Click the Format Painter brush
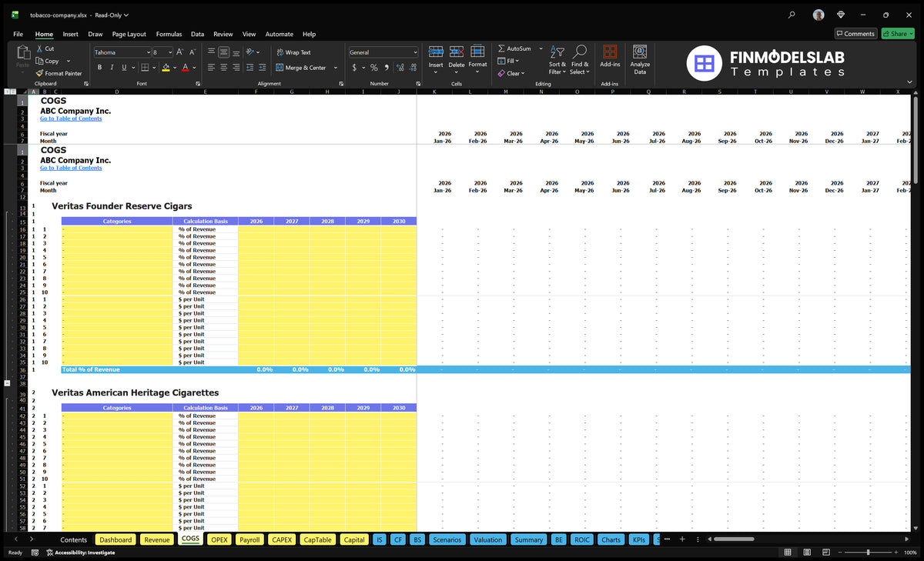The image size is (924, 561). pyautogui.click(x=38, y=73)
